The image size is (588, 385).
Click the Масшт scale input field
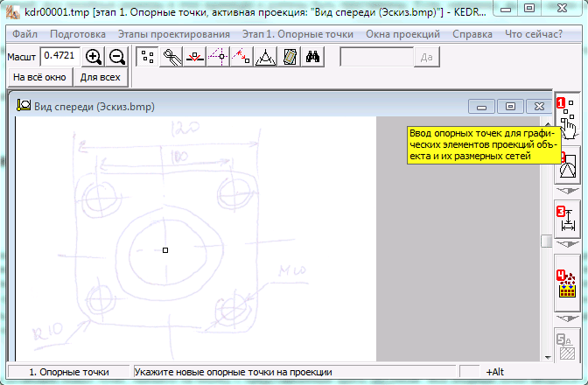(x=59, y=56)
